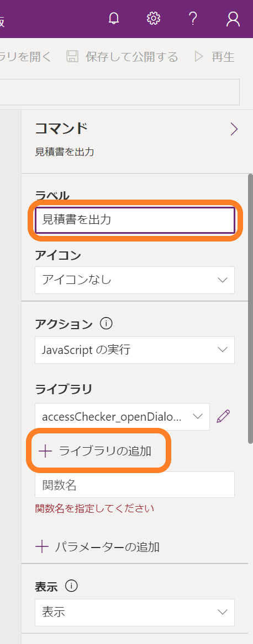The image size is (253, 644).
Task: Click the floppy disk save icon
Action: 72,57
